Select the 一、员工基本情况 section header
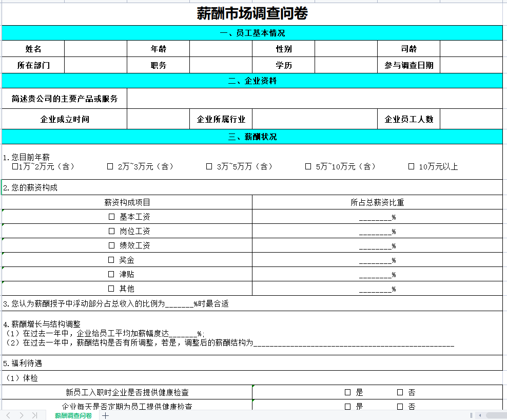507x420 pixels. click(252, 33)
